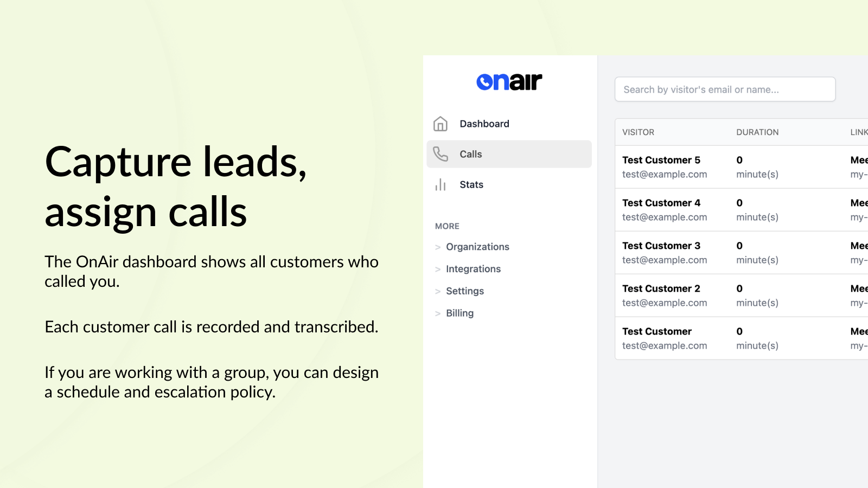Open the Dashboard page
868x488 pixels.
484,124
